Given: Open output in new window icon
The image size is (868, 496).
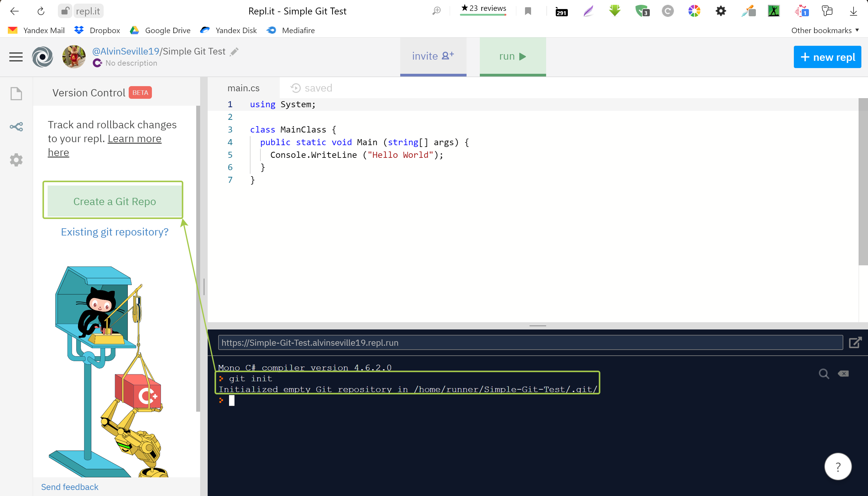Looking at the screenshot, I should coord(855,342).
